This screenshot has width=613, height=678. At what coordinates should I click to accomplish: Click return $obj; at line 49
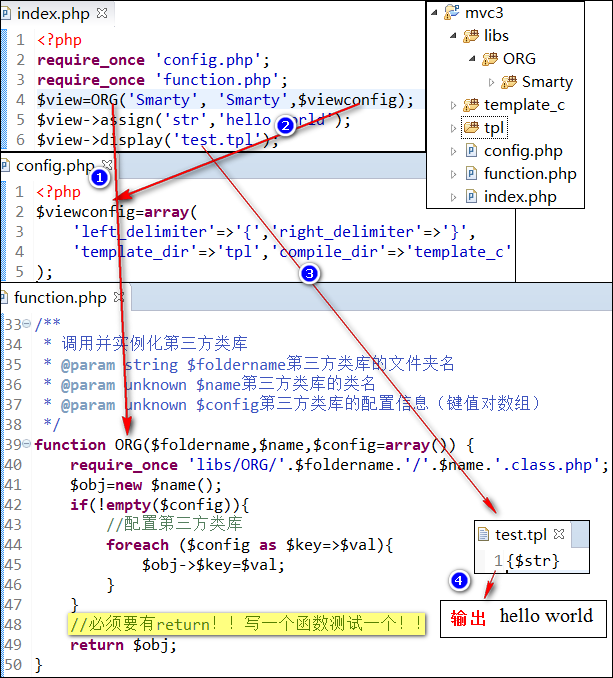(123, 645)
